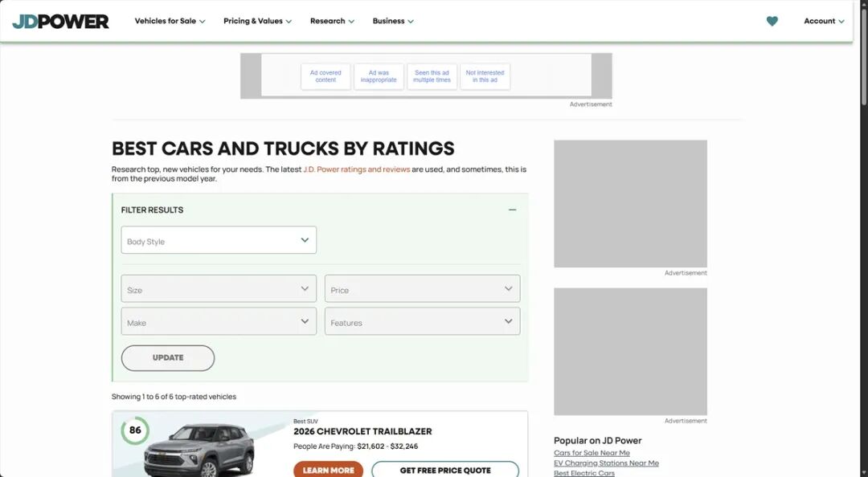
Task: Open J.D. Power ratings and reviews link
Action: pyautogui.click(x=357, y=169)
